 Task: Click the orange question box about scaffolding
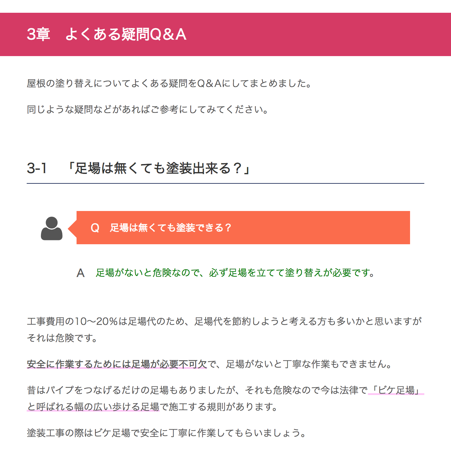coord(243,228)
